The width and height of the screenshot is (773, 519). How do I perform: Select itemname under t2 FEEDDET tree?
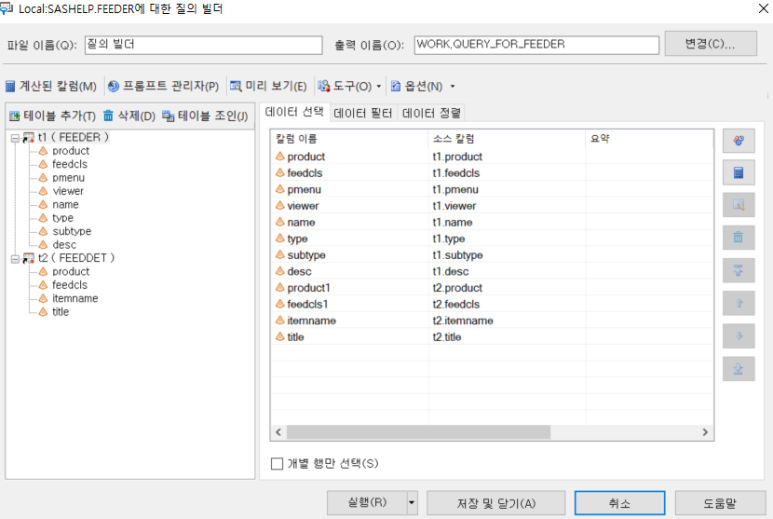pyautogui.click(x=75, y=298)
